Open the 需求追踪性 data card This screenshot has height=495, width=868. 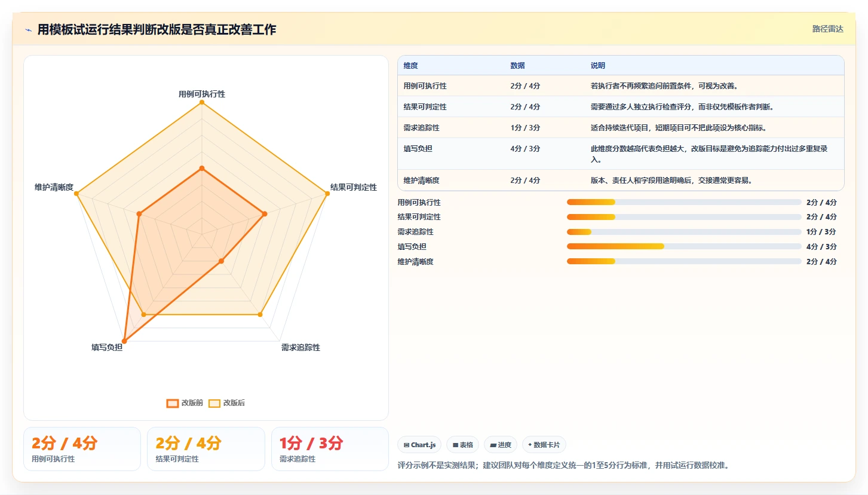(330, 449)
